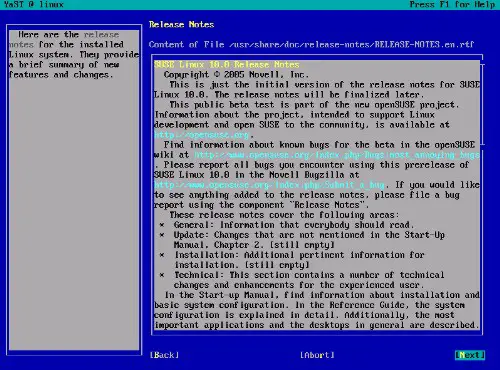
Task: Click 'This public beta test is part' line
Action: click(x=314, y=105)
